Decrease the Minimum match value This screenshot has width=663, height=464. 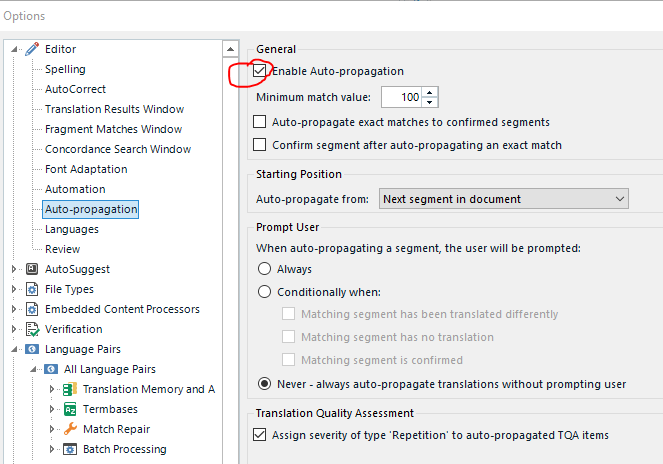click(430, 102)
